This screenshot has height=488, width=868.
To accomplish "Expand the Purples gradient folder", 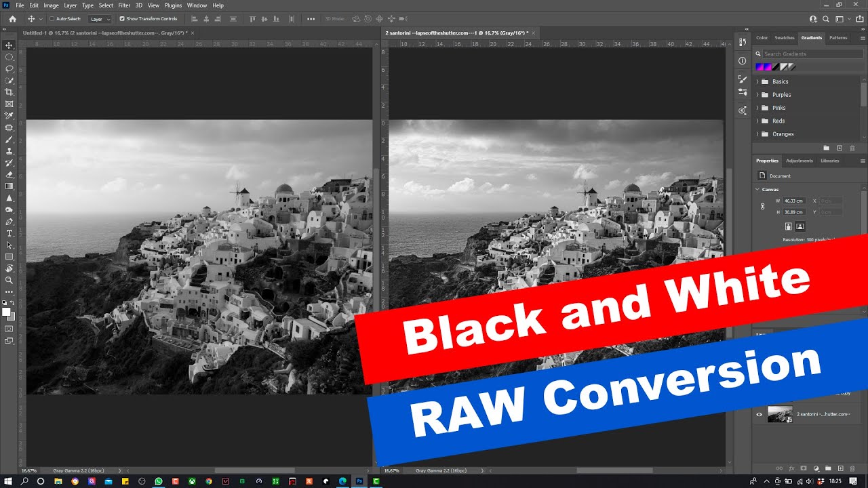I will (x=757, y=95).
